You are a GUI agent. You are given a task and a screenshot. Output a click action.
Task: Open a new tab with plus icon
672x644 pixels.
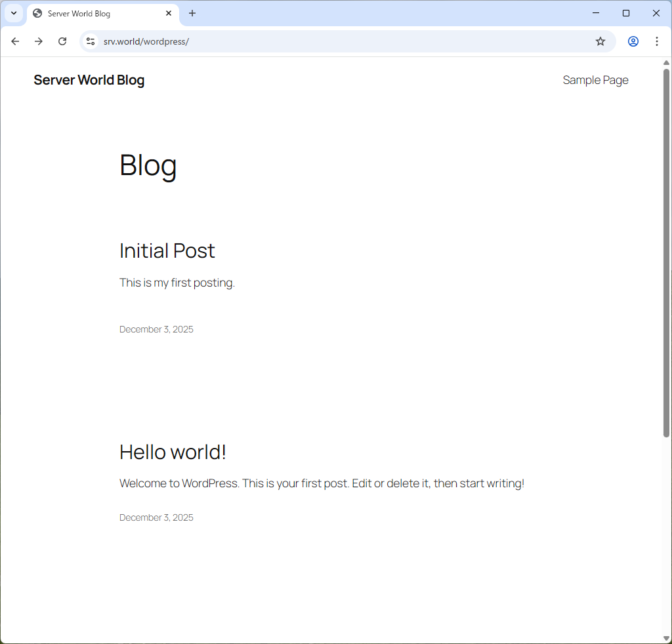(192, 13)
